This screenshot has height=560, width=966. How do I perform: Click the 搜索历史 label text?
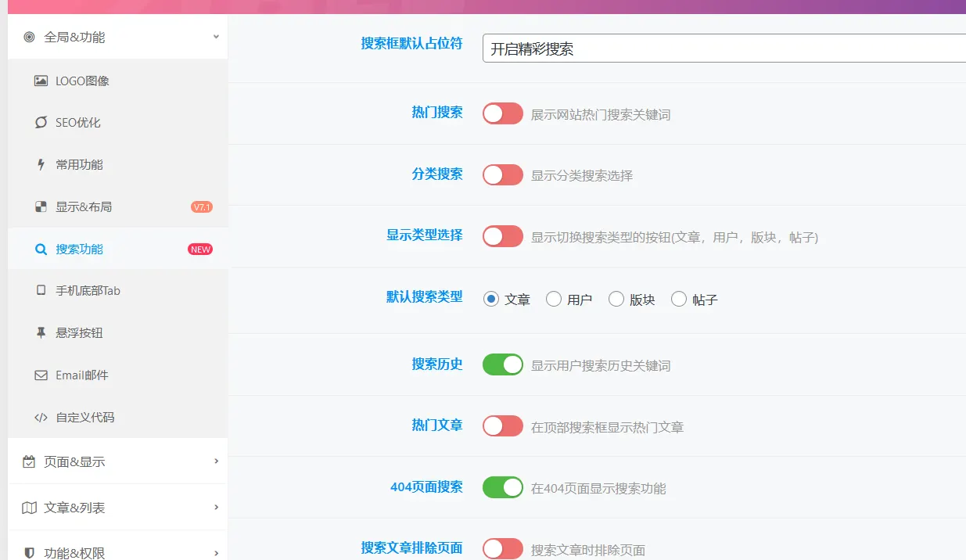[x=437, y=364]
